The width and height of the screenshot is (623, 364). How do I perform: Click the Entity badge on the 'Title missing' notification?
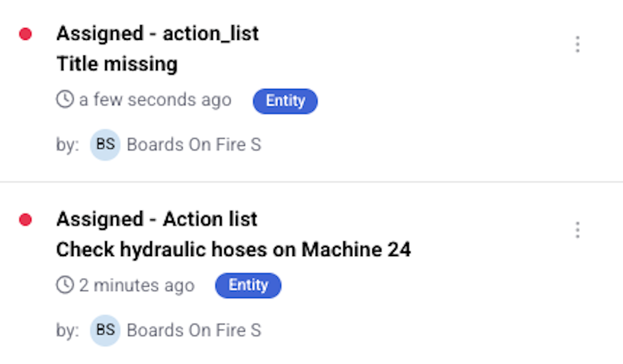285,101
